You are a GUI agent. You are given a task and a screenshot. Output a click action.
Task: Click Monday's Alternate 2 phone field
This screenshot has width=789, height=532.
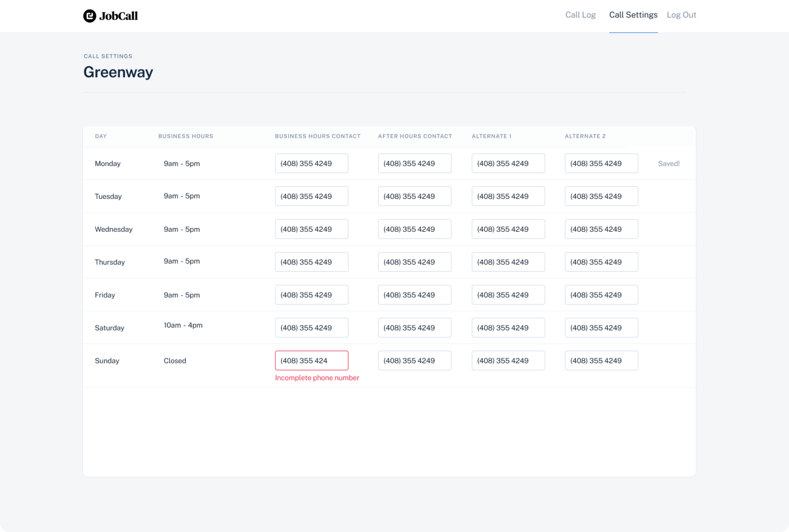click(x=601, y=163)
